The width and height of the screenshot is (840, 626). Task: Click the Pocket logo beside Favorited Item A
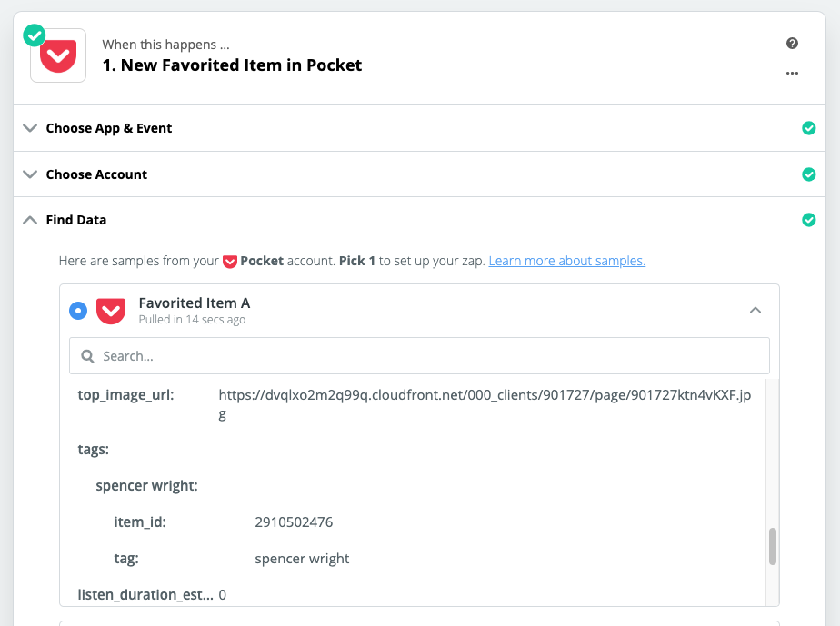point(111,311)
